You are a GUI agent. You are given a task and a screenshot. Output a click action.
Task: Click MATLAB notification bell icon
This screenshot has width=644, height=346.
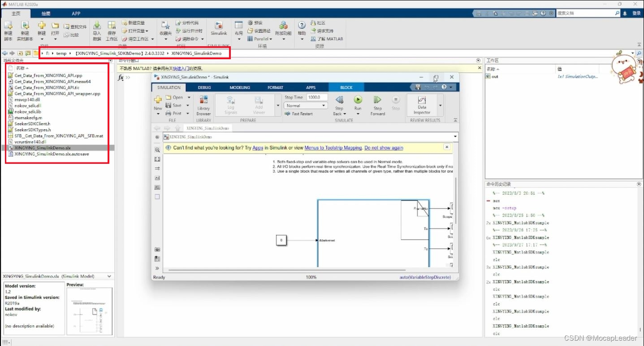point(625,13)
